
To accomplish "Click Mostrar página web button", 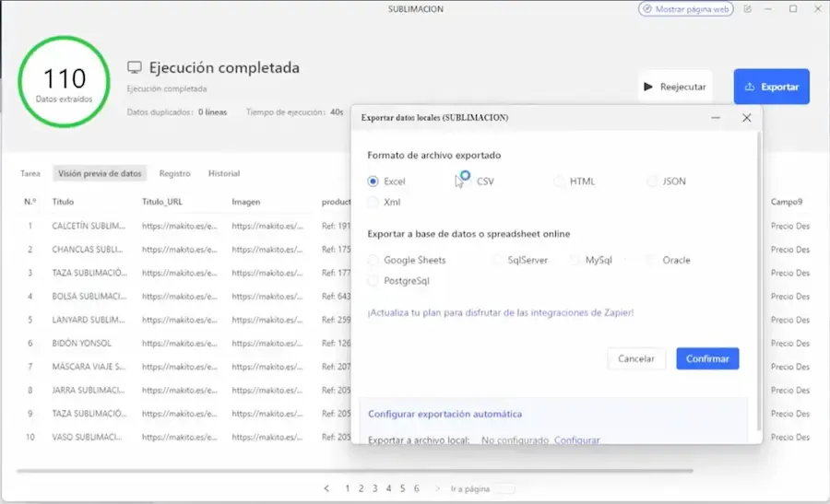I will point(685,9).
